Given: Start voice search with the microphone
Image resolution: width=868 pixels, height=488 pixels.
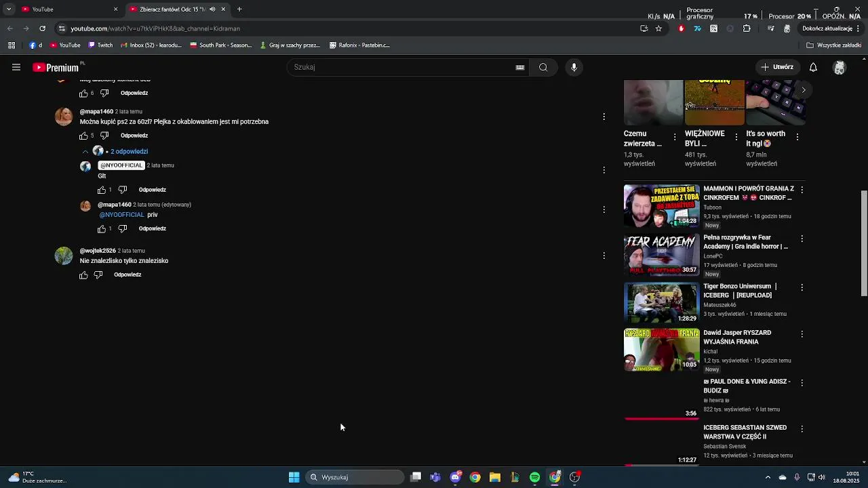Looking at the screenshot, I should click(574, 67).
